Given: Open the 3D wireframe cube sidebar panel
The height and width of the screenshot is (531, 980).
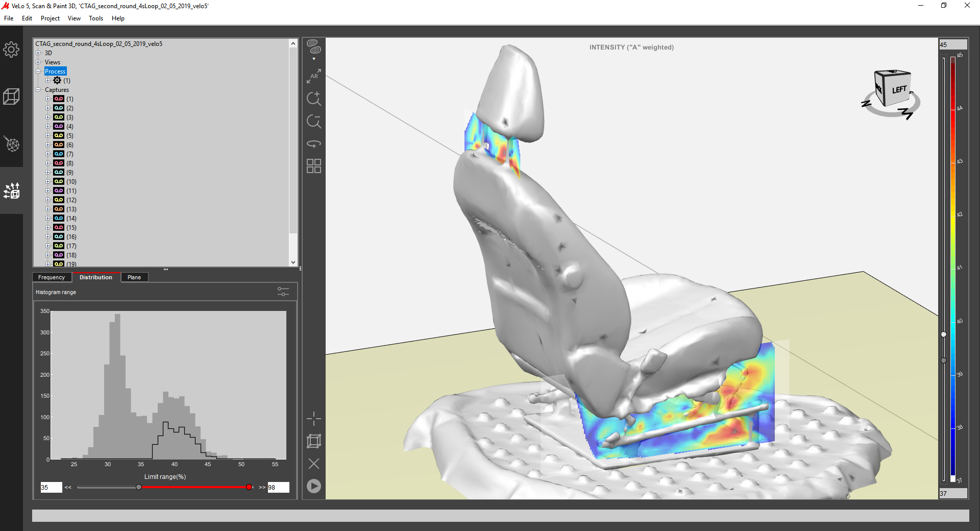Looking at the screenshot, I should tap(11, 96).
